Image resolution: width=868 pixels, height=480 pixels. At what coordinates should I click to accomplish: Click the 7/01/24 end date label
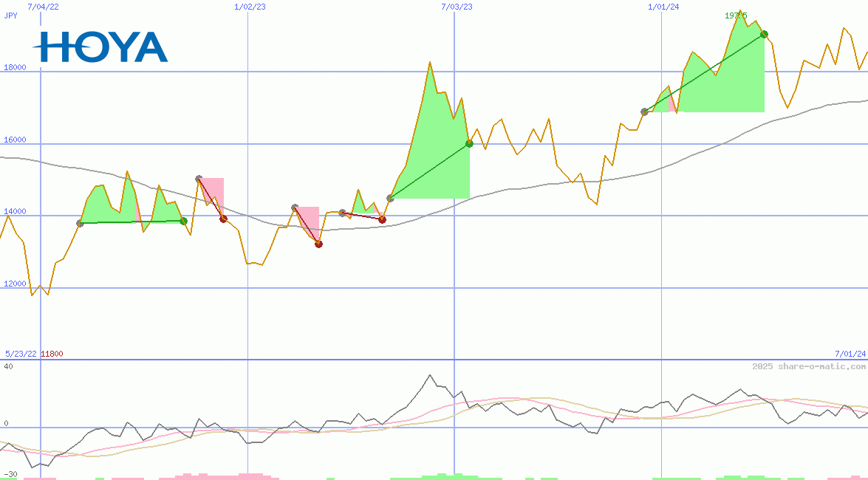coord(850,354)
